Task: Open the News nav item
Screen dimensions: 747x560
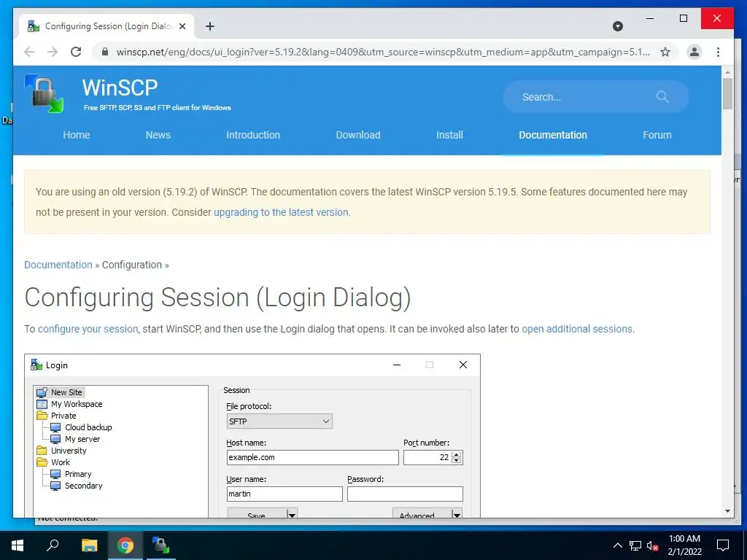Action: [x=158, y=135]
